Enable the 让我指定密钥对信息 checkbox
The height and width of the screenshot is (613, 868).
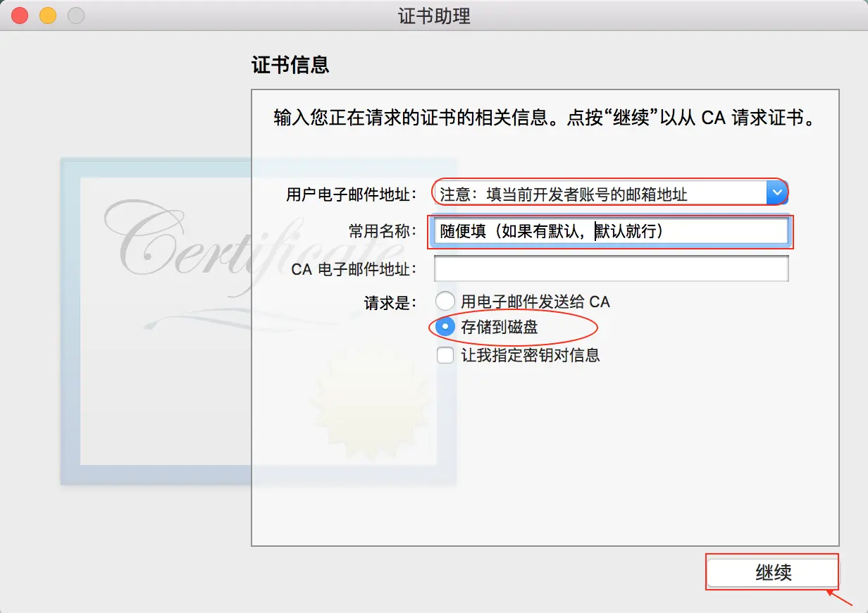[x=445, y=355]
